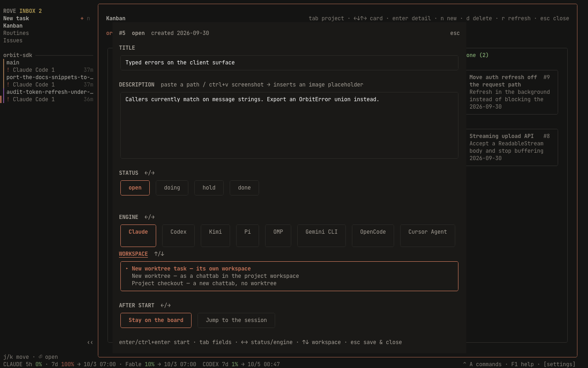
Task: Collapse the sidebar with the double chevron
Action: point(90,342)
